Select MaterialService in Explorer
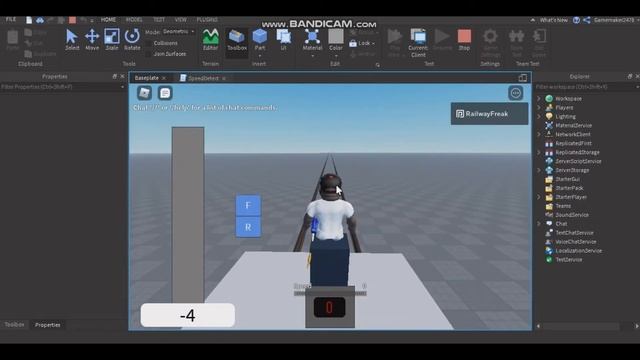 [x=573, y=126]
